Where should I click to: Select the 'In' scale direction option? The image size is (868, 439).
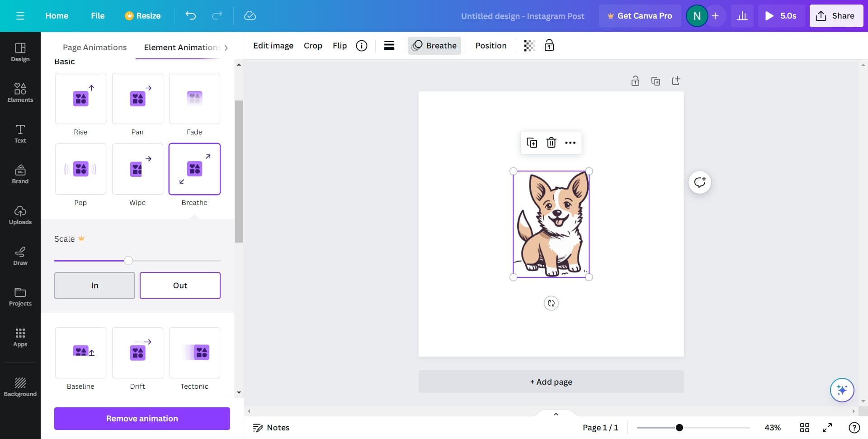point(94,285)
